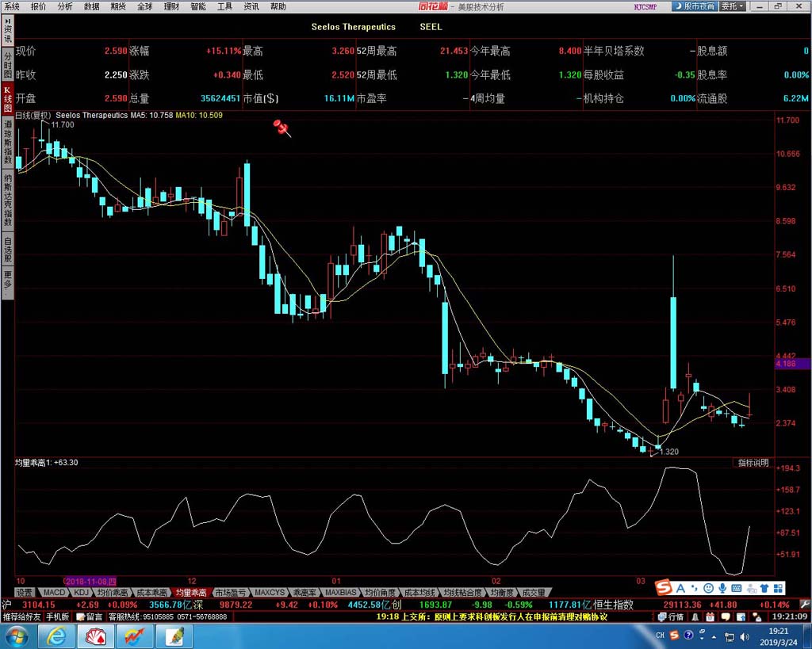
Task: Open the 智能 menu
Action: pos(198,6)
